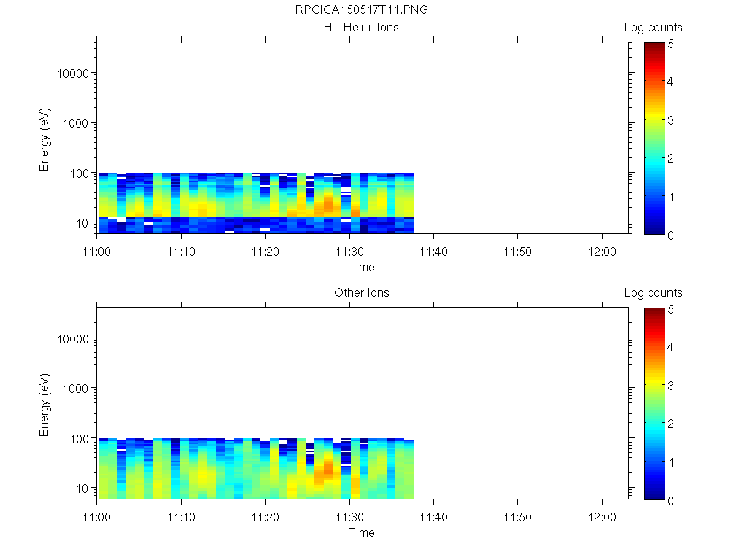Click the 10 energy tick of the Other Ions plot
The height and width of the screenshot is (560, 747).
[82, 489]
